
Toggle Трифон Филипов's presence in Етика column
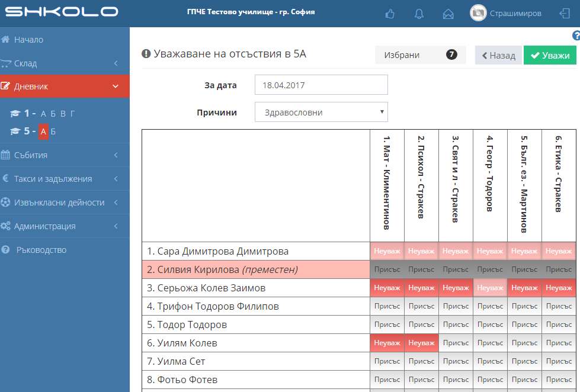559,306
